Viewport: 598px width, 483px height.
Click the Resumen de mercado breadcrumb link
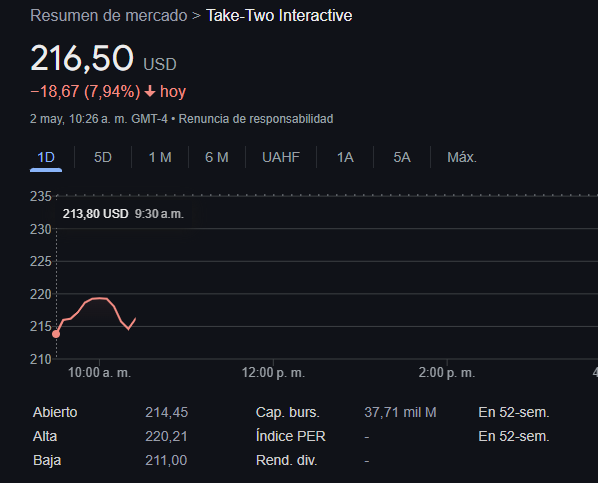[x=109, y=16]
